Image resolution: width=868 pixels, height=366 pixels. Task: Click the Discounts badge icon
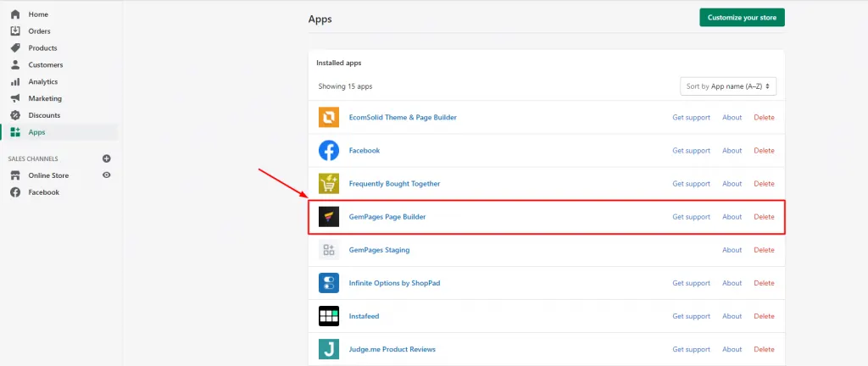(15, 115)
